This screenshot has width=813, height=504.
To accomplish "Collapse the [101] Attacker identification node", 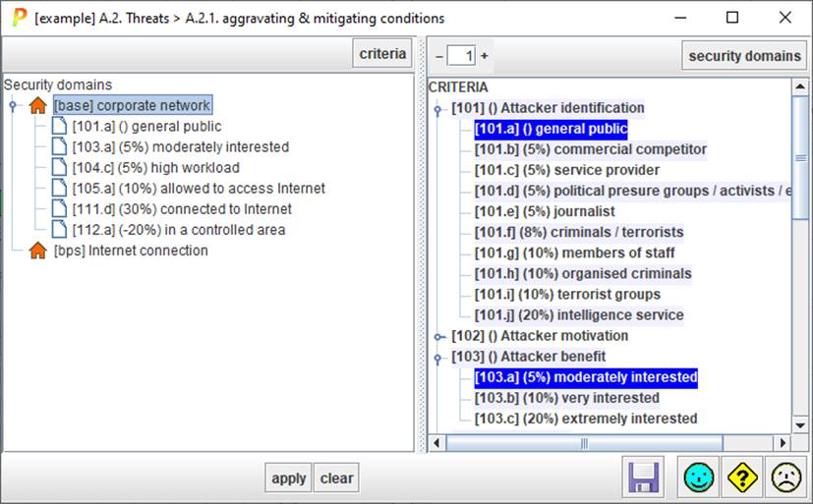I will pos(437,108).
